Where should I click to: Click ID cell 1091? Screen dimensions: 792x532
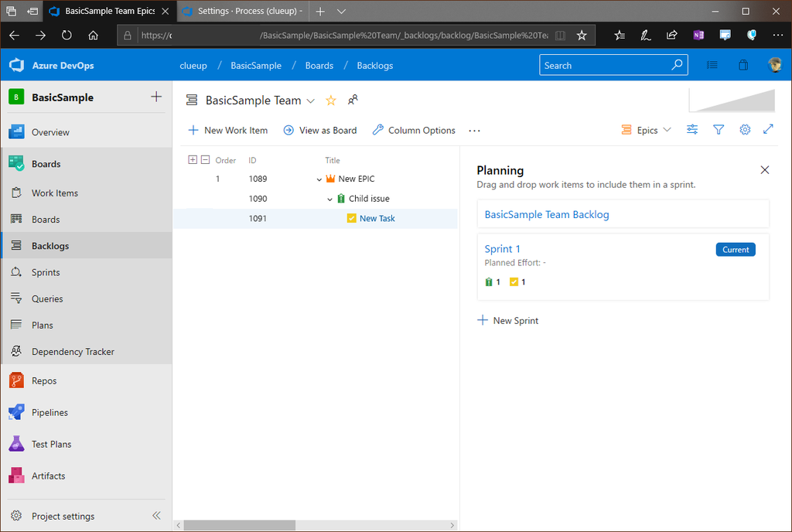pyautogui.click(x=258, y=219)
